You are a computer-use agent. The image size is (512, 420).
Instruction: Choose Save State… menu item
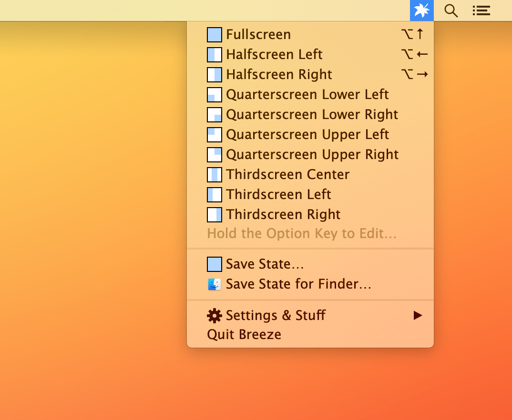click(x=265, y=264)
